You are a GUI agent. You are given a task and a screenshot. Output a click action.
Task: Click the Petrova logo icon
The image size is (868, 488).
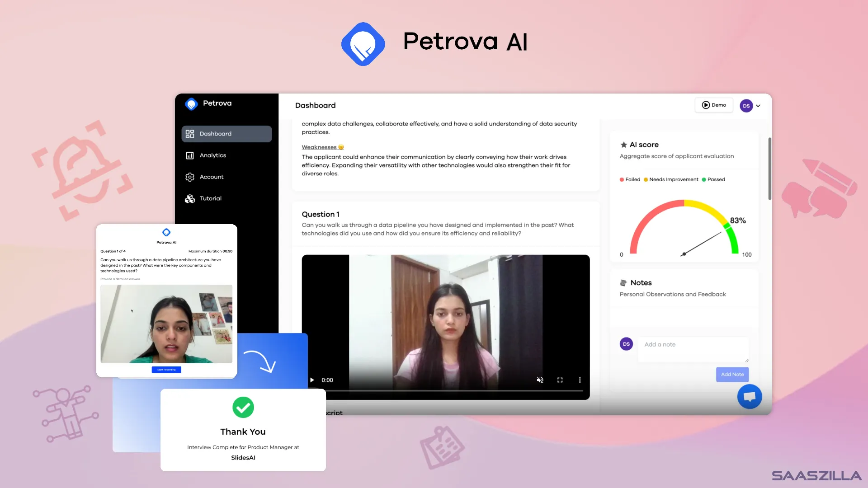pos(191,103)
